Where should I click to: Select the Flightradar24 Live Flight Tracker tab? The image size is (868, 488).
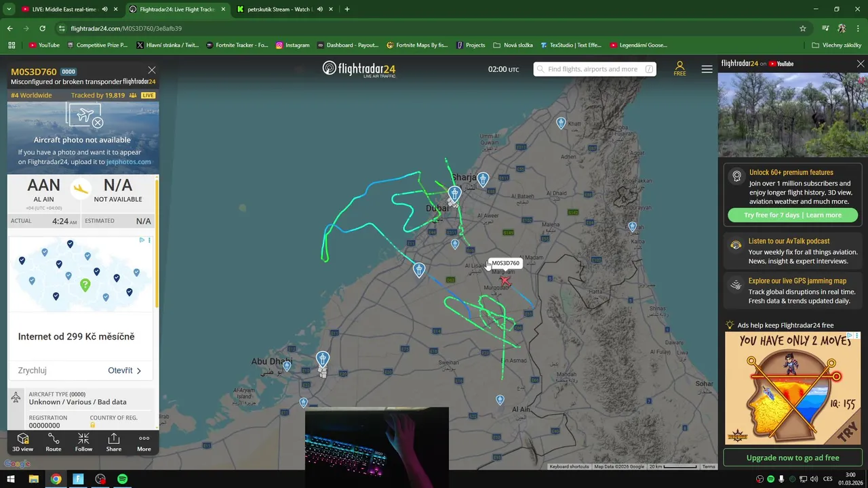pyautogui.click(x=177, y=9)
